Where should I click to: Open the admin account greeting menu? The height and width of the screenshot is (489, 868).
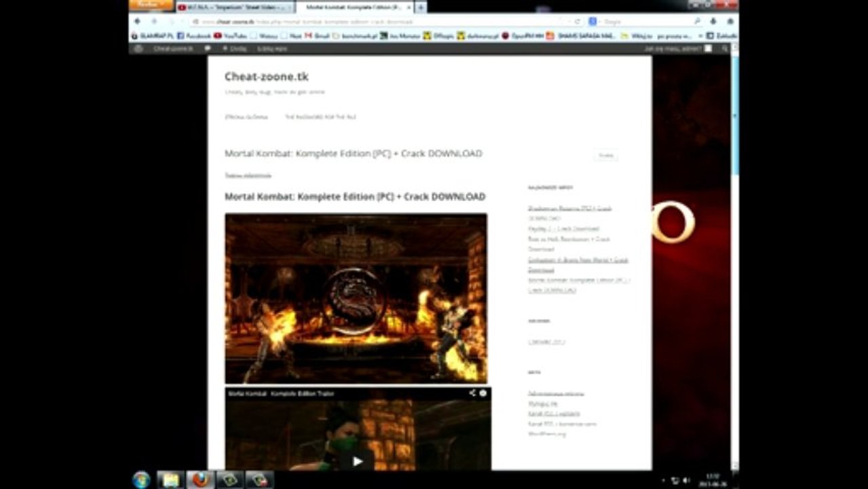(x=677, y=49)
